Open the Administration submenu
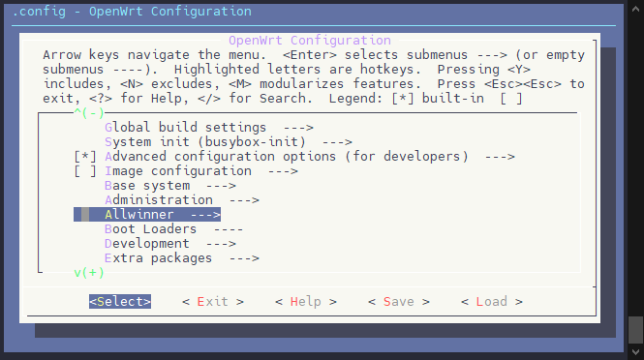 (x=181, y=200)
